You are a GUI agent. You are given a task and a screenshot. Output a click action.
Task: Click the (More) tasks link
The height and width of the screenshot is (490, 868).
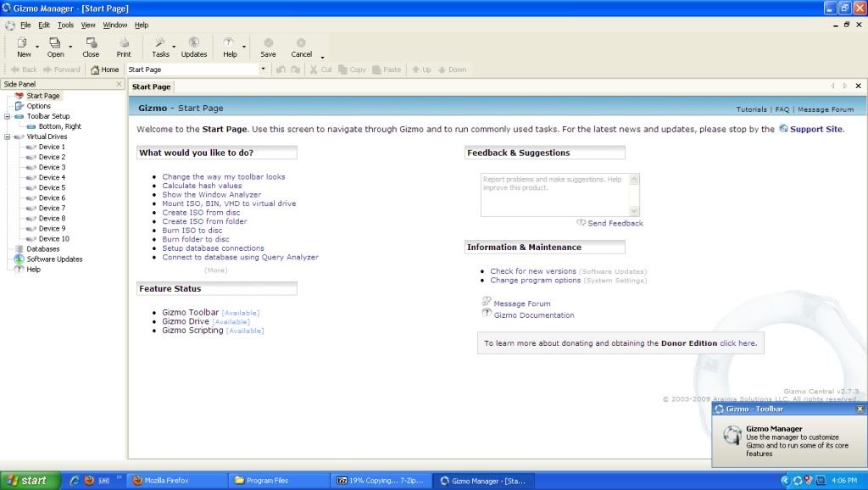click(x=216, y=270)
